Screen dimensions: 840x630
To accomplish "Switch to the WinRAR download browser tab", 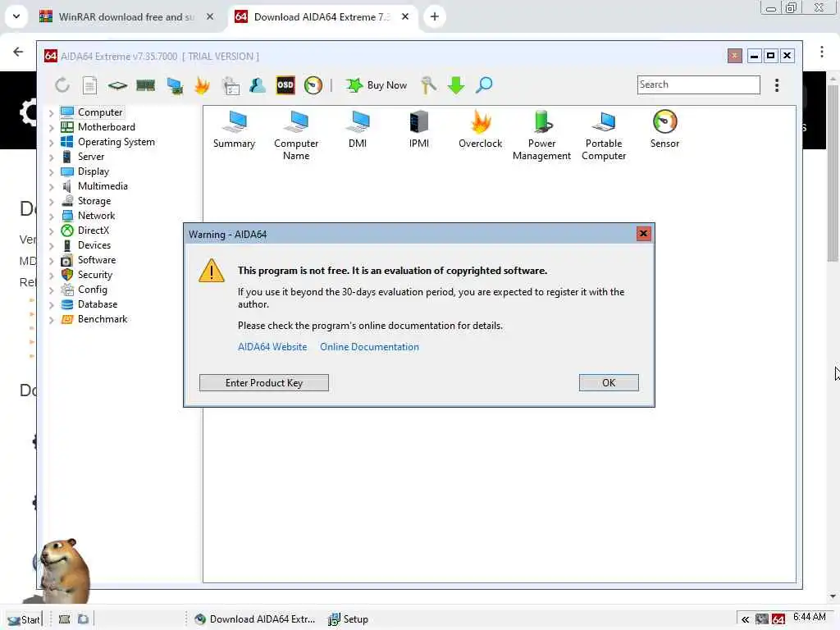I will 126,16.
